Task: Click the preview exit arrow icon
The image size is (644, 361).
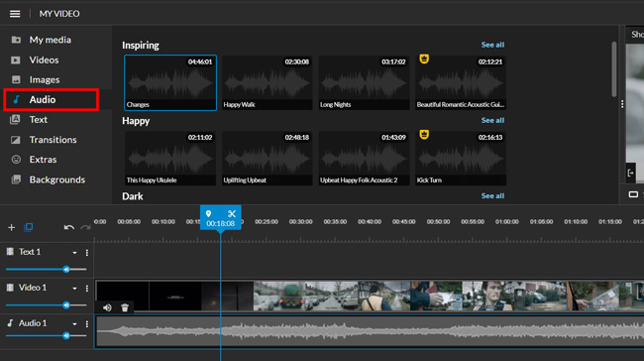Action: [x=630, y=174]
